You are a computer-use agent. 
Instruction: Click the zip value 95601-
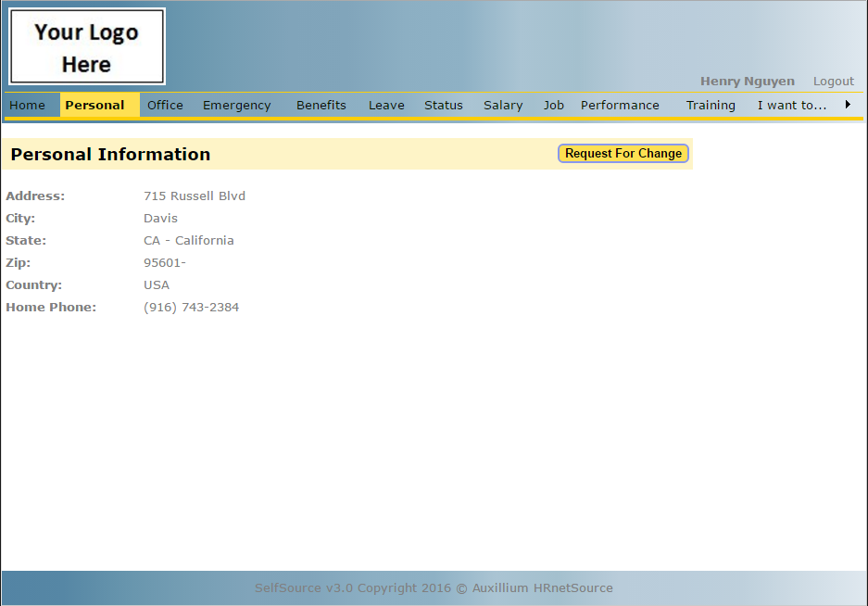pyautogui.click(x=164, y=262)
